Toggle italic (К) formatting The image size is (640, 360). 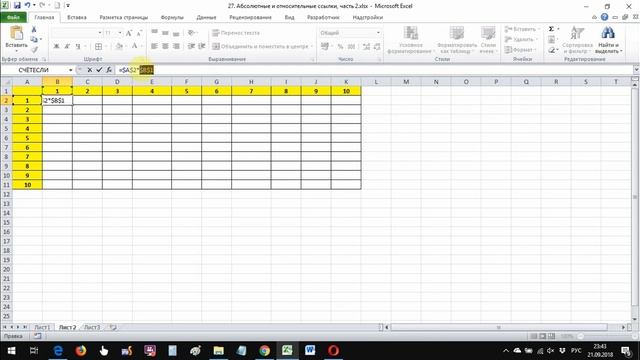pos(67,47)
